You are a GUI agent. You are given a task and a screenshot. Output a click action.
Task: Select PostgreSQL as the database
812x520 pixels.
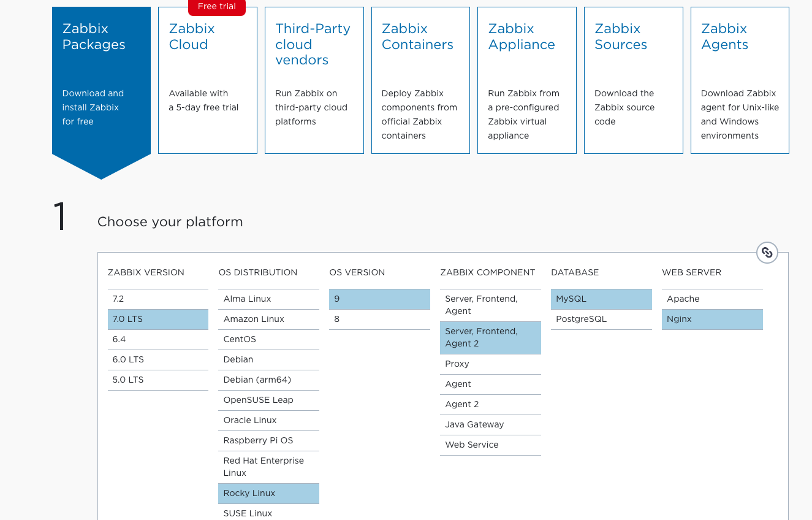[601, 319]
